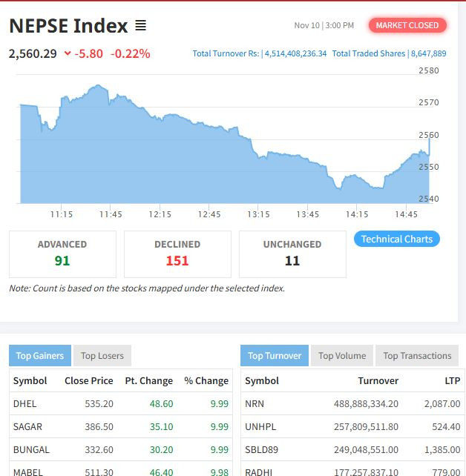466x476 pixels.
Task: Open the Top Transactions tab
Action: tap(417, 356)
